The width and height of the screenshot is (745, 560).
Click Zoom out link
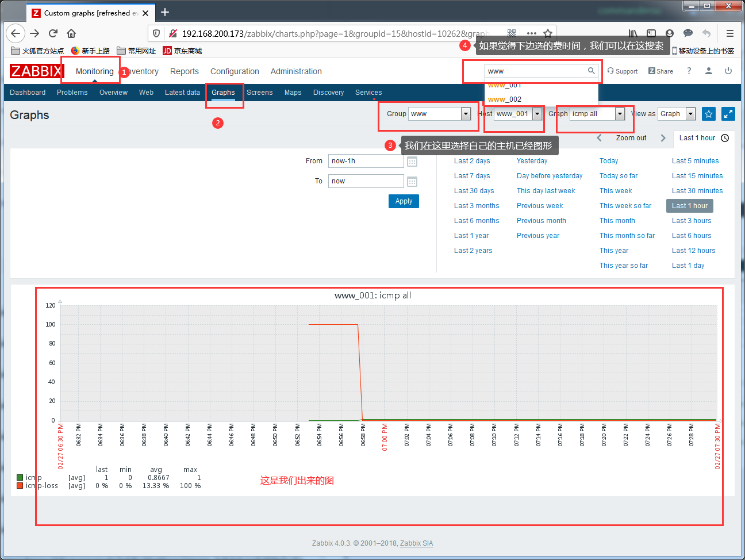click(631, 138)
